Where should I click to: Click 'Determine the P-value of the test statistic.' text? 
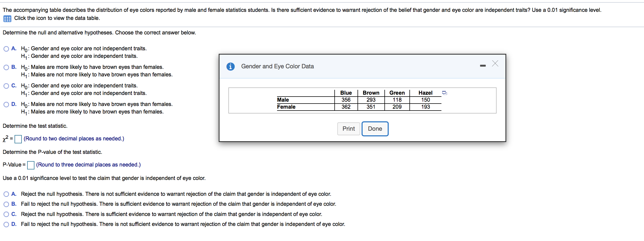[x=52, y=152]
